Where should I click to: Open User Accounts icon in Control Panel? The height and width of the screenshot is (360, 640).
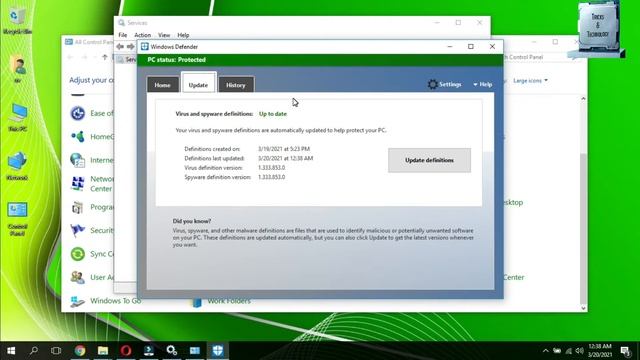click(x=78, y=277)
